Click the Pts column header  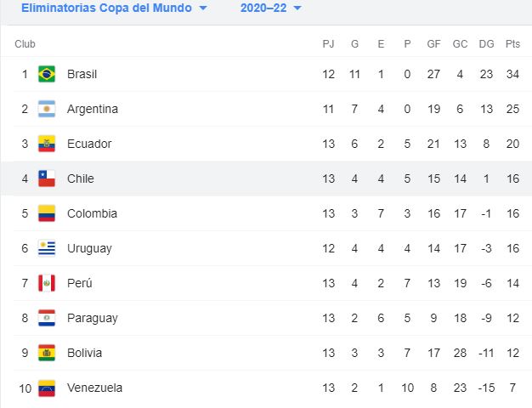tap(512, 44)
